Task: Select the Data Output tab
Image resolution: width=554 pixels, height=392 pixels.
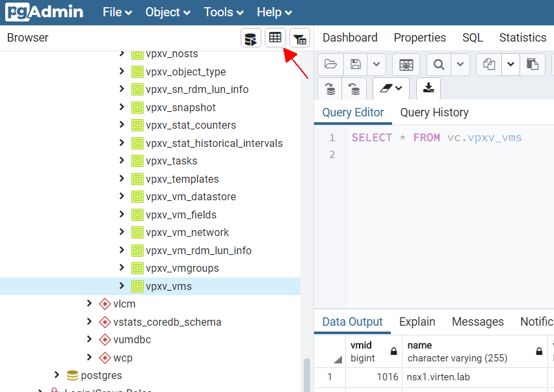Action: coord(352,322)
